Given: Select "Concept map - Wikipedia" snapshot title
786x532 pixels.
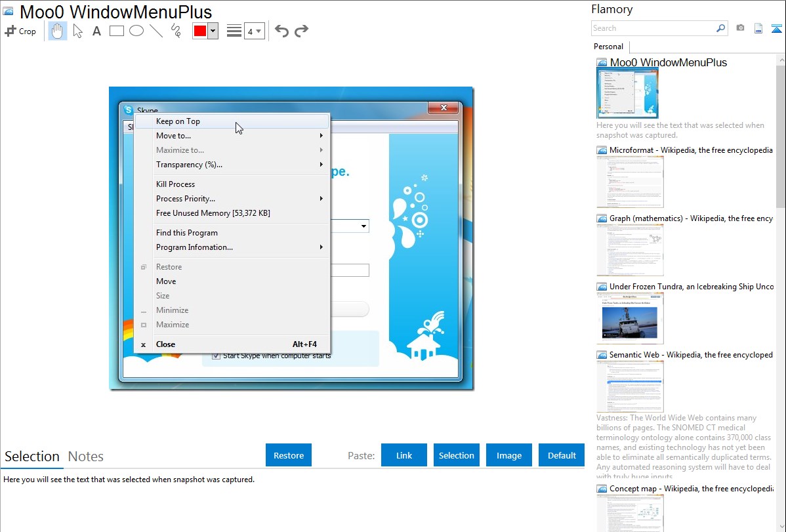Looking at the screenshot, I should click(x=692, y=489).
